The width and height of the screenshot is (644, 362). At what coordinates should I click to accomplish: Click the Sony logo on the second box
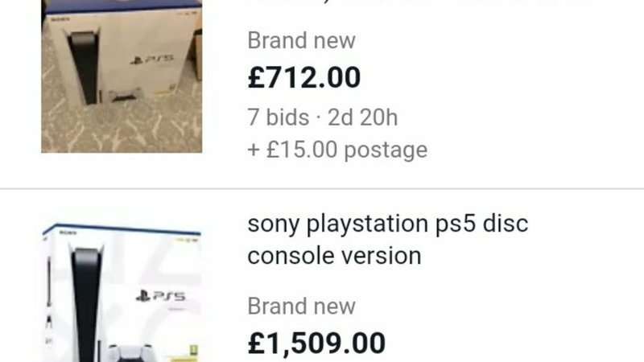68,232
